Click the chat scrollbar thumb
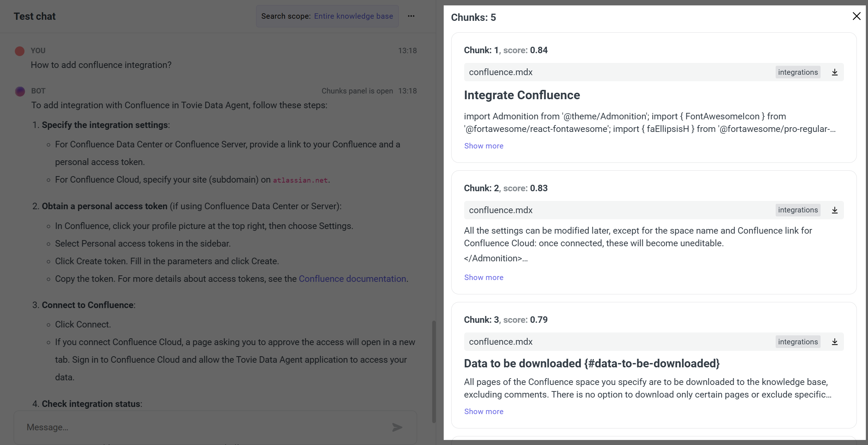 click(x=434, y=372)
